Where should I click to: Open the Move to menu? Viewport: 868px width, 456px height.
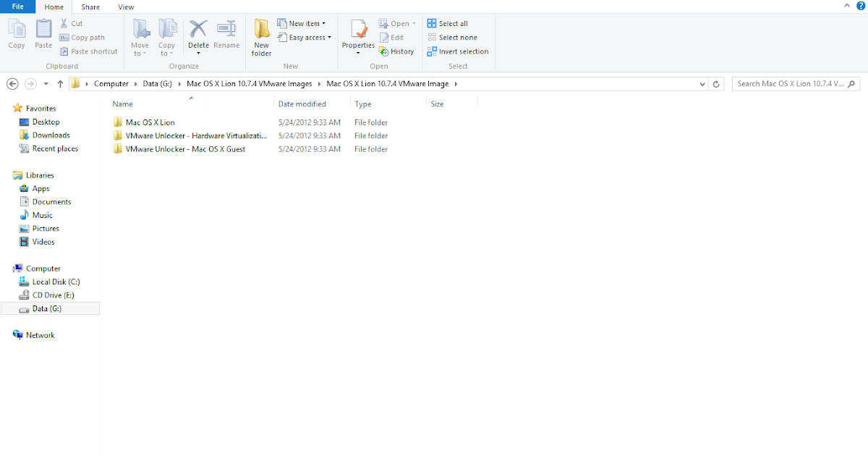click(140, 38)
